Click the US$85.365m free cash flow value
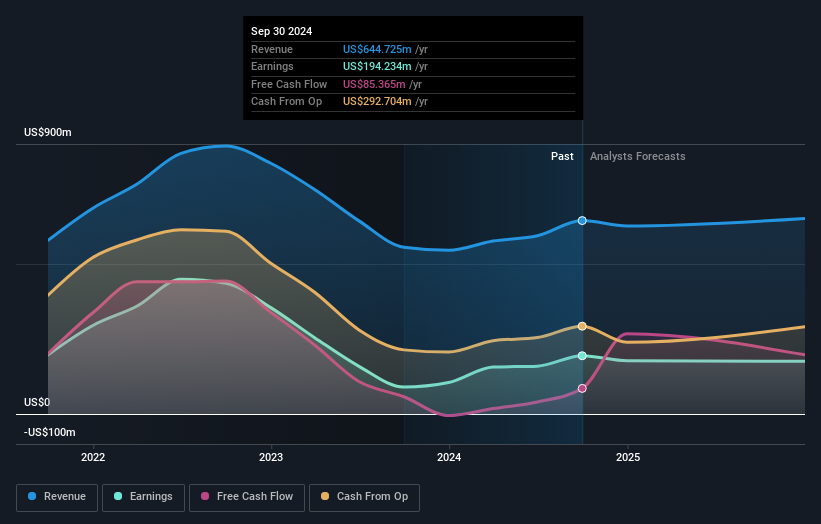Image resolution: width=821 pixels, height=524 pixels. (x=374, y=84)
